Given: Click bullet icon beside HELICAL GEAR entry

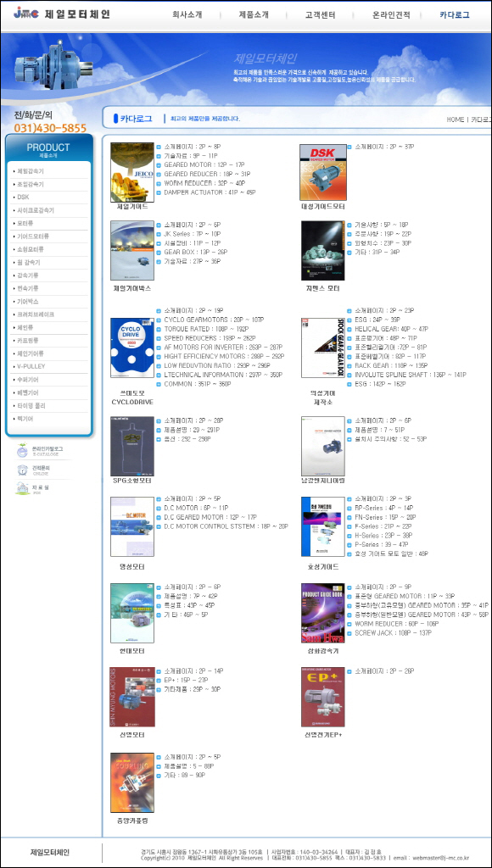Looking at the screenshot, I should click(349, 328).
